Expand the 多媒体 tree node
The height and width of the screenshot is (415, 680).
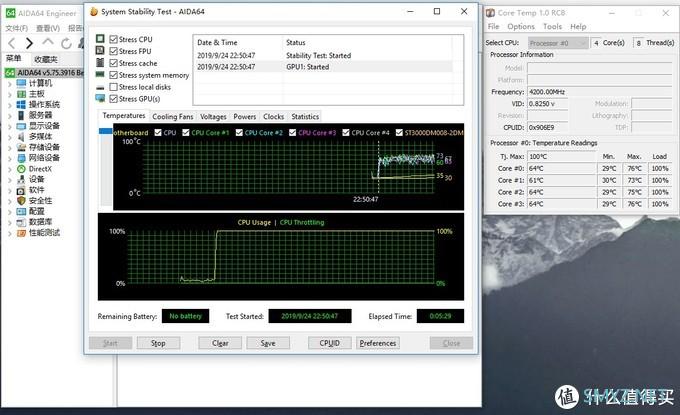[x=10, y=137]
